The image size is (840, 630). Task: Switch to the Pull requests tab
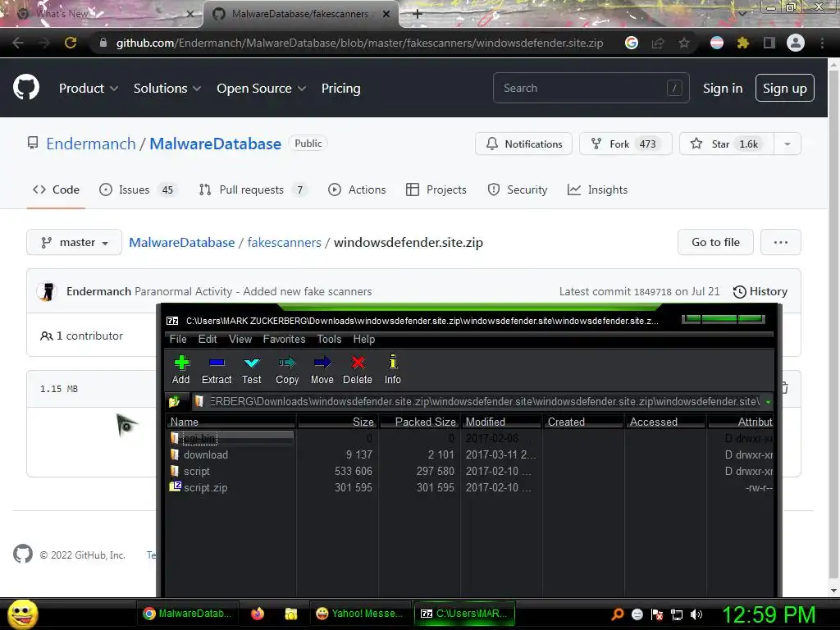click(253, 189)
